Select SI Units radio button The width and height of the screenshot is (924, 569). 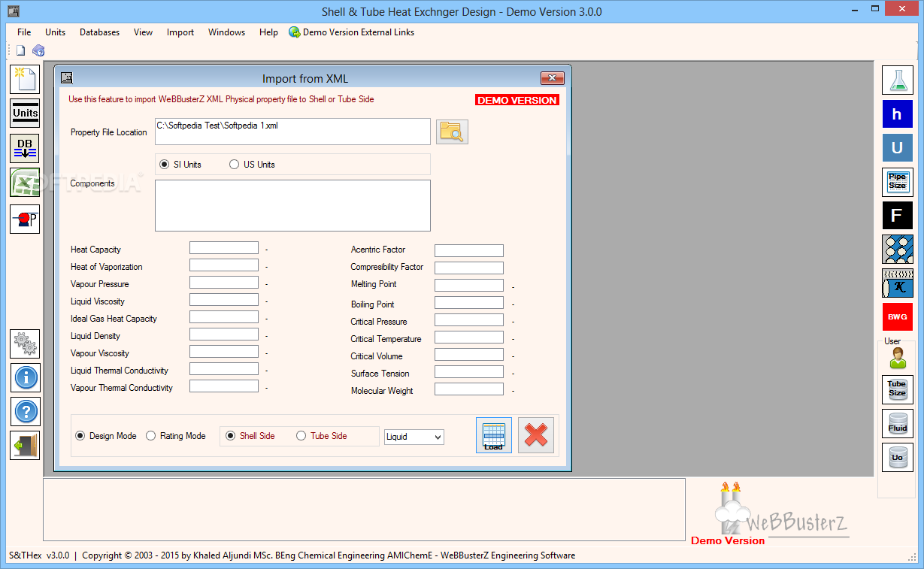[165, 165]
